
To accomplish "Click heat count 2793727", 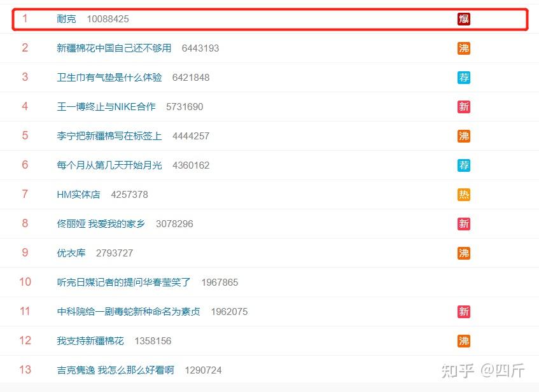I will (115, 253).
